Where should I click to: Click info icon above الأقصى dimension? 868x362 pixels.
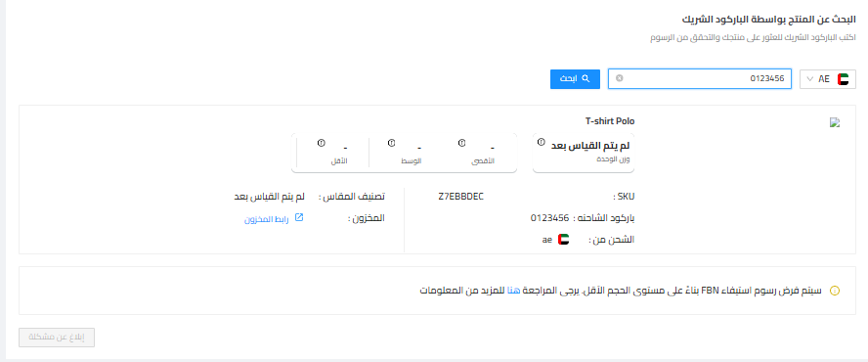click(461, 143)
